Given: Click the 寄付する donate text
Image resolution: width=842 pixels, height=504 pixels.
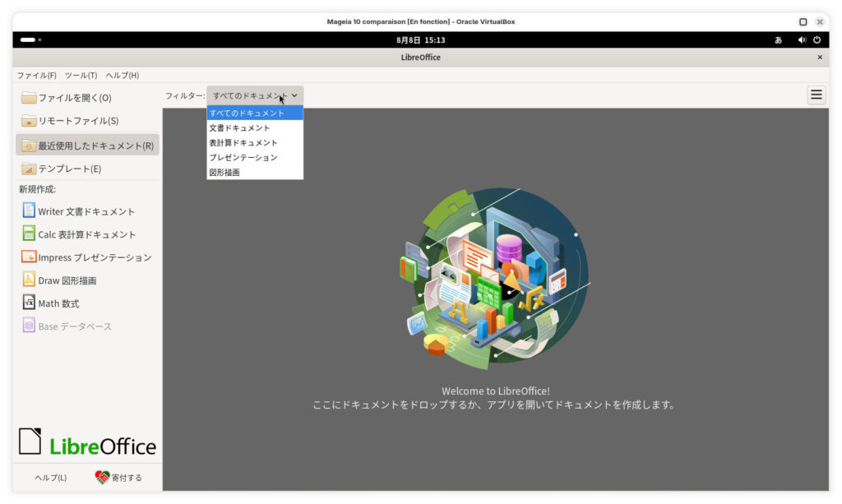Looking at the screenshot, I should pos(127,478).
